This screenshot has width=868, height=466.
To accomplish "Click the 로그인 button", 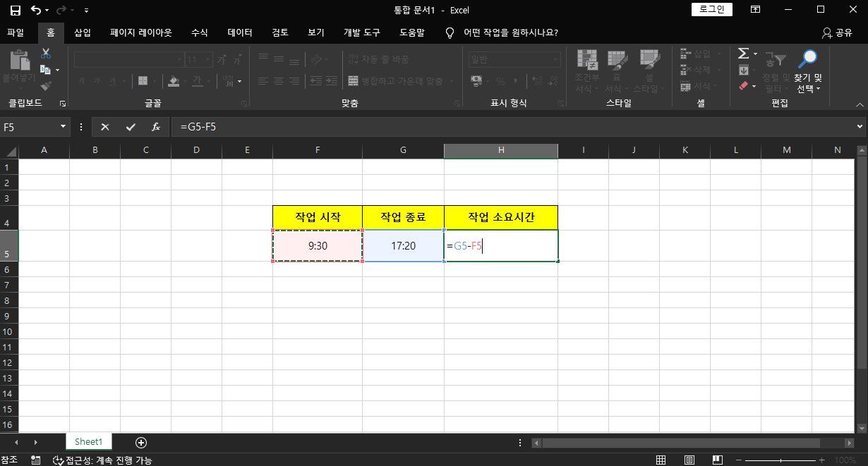I will pos(712,9).
